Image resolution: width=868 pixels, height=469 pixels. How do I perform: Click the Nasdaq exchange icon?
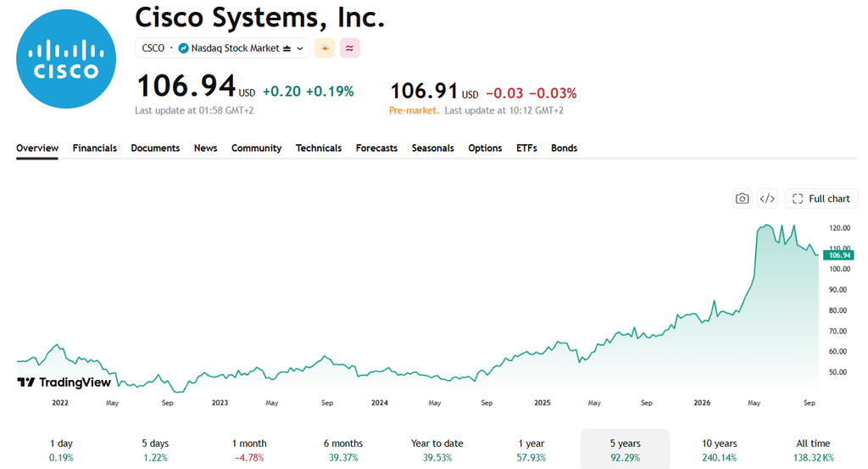click(183, 48)
